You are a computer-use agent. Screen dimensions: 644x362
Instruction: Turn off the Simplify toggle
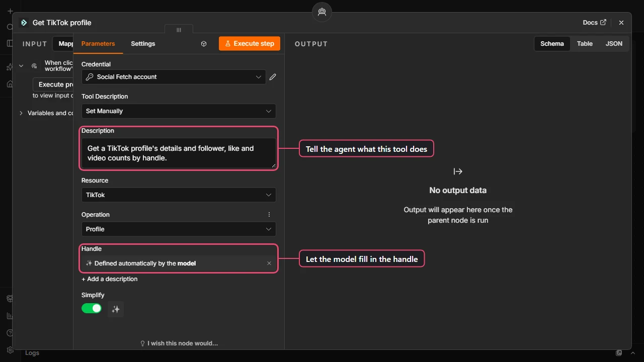click(x=92, y=308)
